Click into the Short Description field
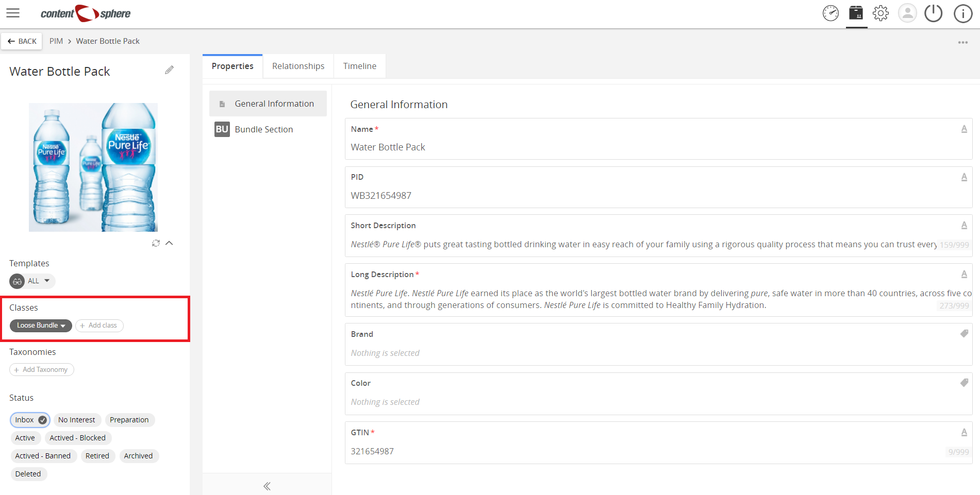 (658, 236)
